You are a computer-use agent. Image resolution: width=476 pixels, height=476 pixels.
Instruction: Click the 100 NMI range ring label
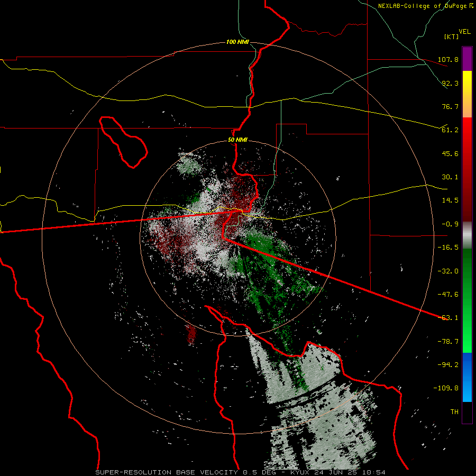point(237,42)
